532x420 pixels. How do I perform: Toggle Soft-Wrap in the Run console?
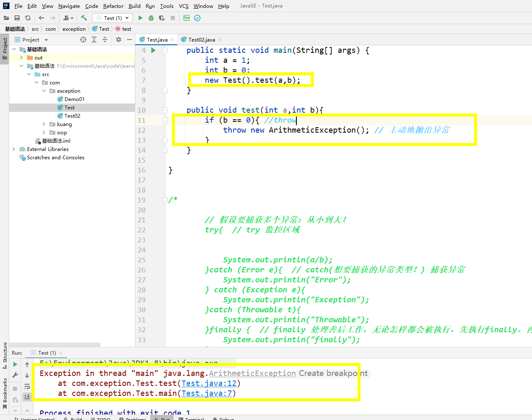pyautogui.click(x=27, y=386)
